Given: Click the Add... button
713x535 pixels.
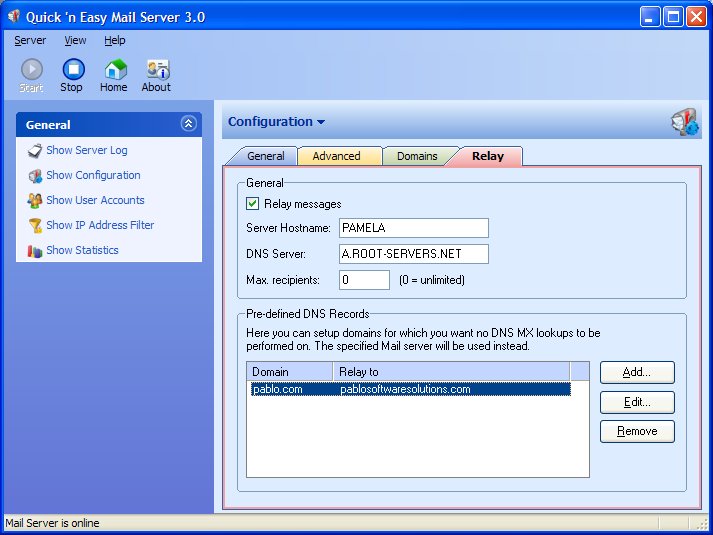Looking at the screenshot, I should point(637,372).
